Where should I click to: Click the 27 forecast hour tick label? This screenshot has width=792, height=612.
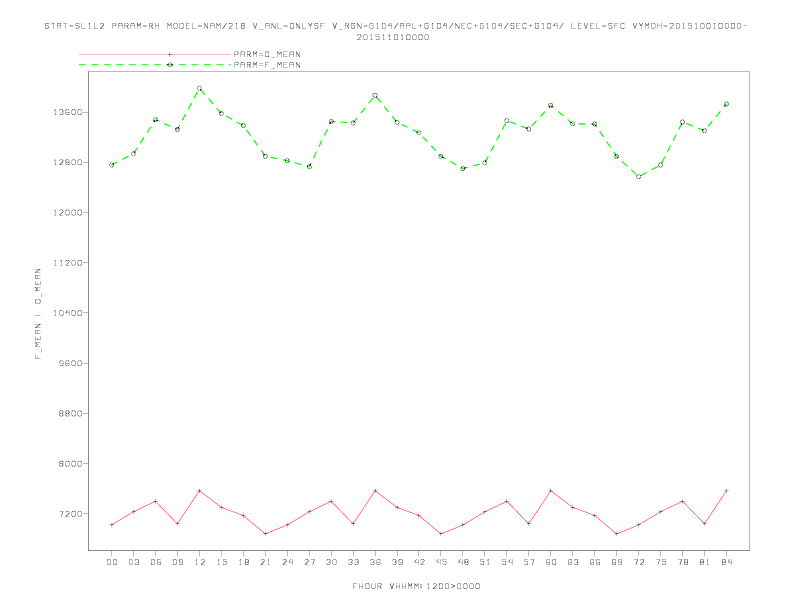click(309, 562)
